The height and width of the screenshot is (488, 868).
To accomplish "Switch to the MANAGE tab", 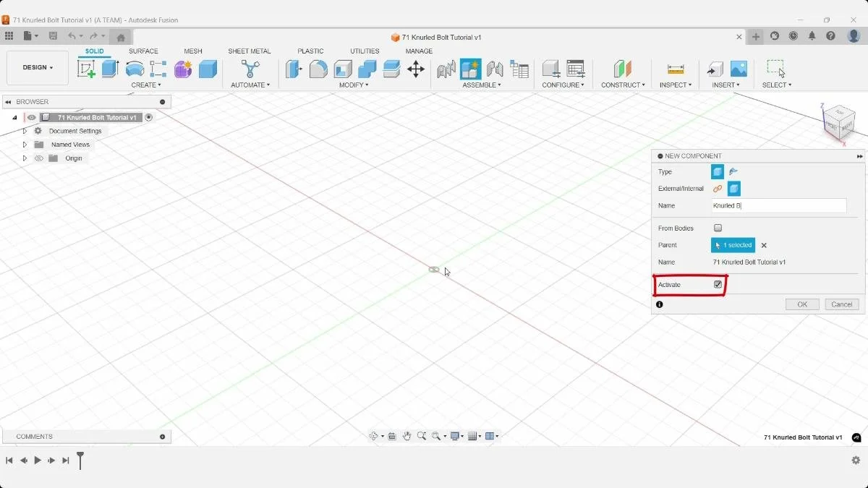I will (x=419, y=51).
